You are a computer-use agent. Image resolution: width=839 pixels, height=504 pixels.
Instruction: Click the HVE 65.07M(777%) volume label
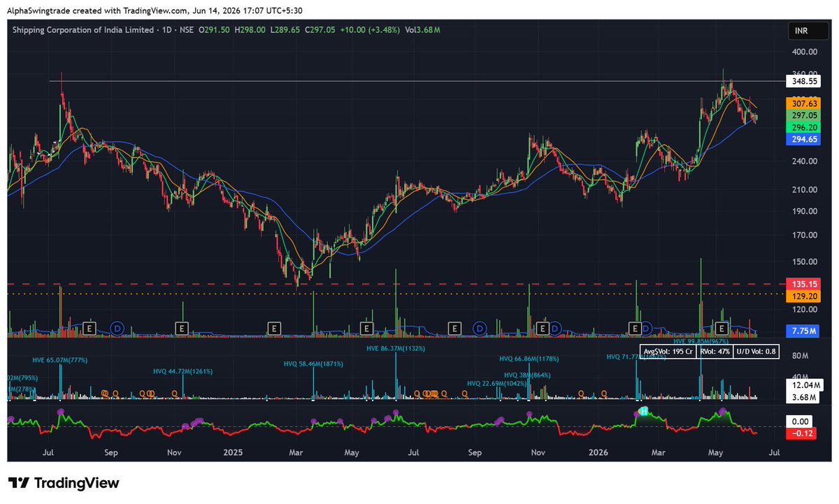point(60,360)
